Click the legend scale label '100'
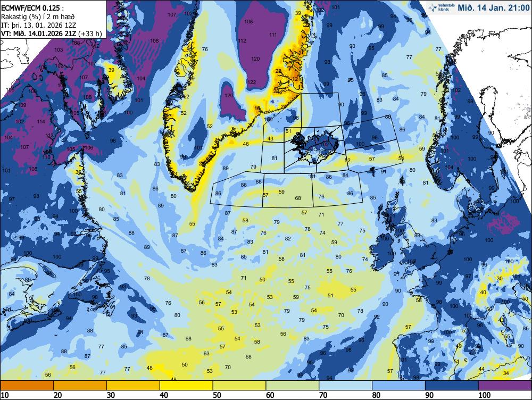This screenshot has width=532, height=400. pos(485,395)
